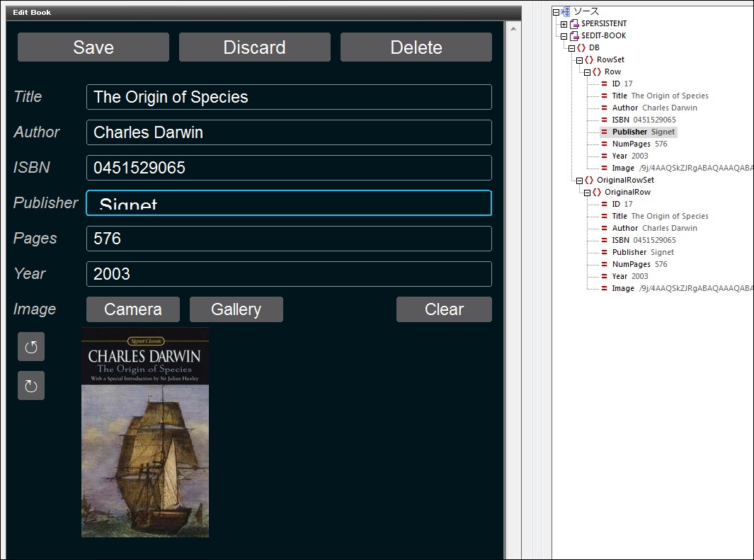Image resolution: width=754 pixels, height=560 pixels.
Task: Click the ISBN input field
Action: (289, 168)
